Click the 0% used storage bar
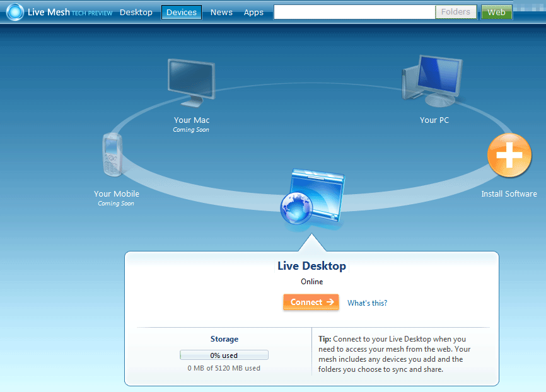The image size is (546, 392). (224, 355)
